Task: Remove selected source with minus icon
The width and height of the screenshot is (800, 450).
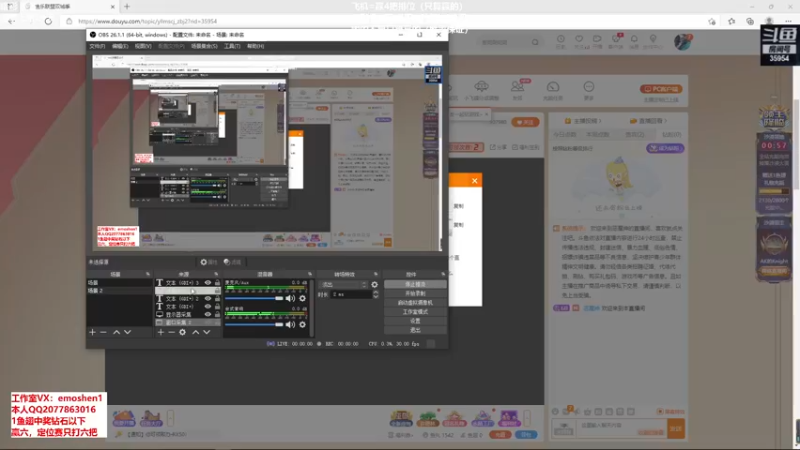Action: tap(171, 332)
